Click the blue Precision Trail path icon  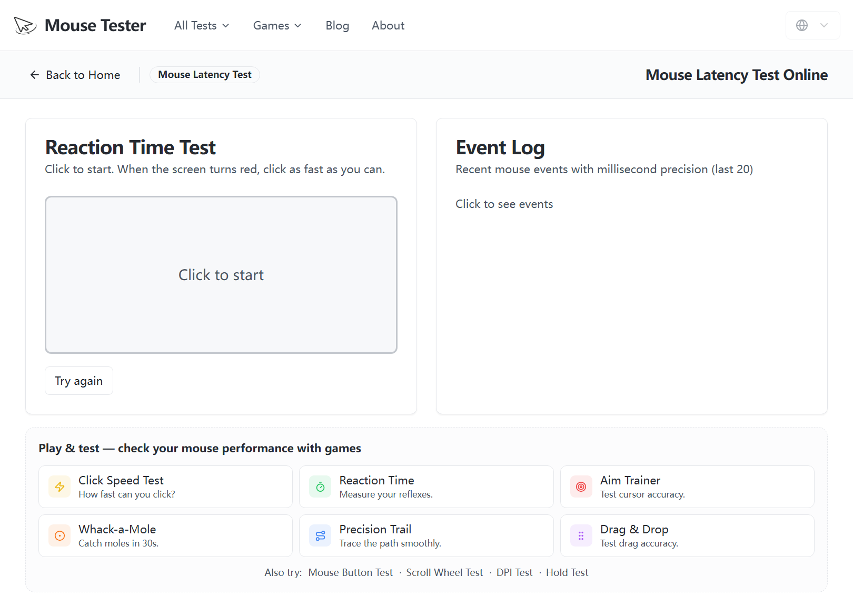pyautogui.click(x=320, y=536)
